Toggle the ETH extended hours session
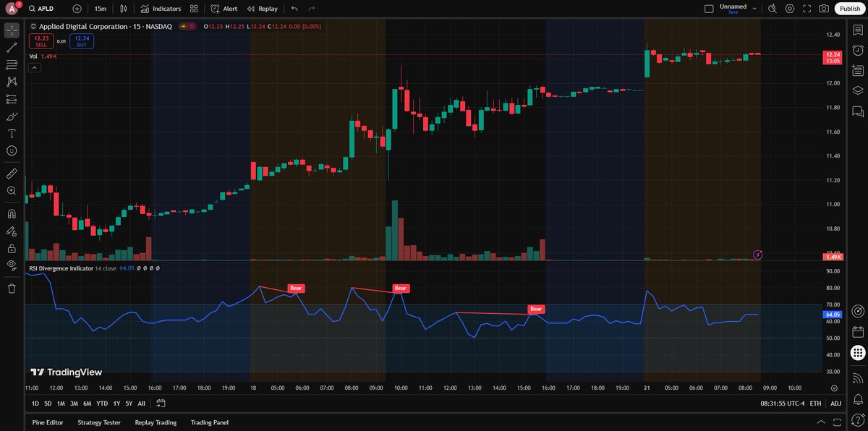The image size is (868, 431). click(x=815, y=403)
